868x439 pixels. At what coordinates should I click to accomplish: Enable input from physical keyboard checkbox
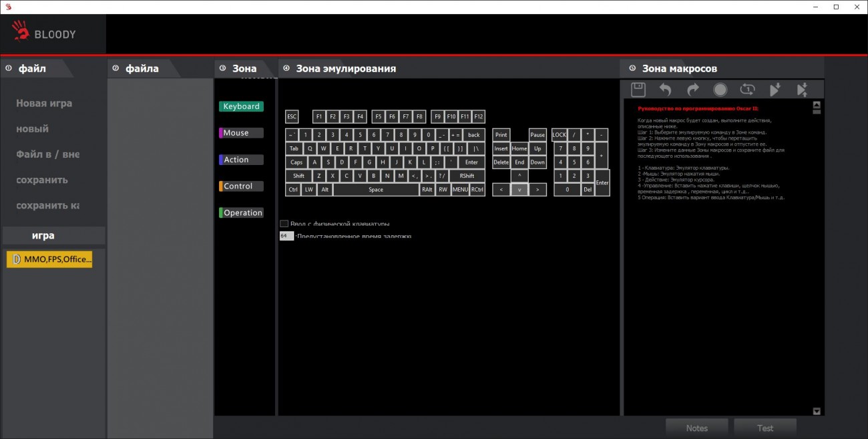click(284, 224)
